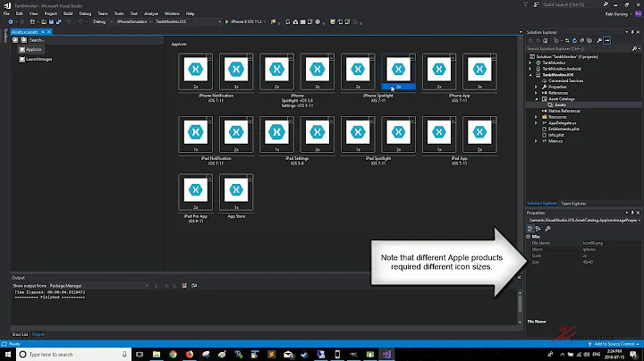The height and width of the screenshot is (361, 644).
Task: Click Collapse All icon in Solution Explorer toolbar
Action: [x=581, y=40]
